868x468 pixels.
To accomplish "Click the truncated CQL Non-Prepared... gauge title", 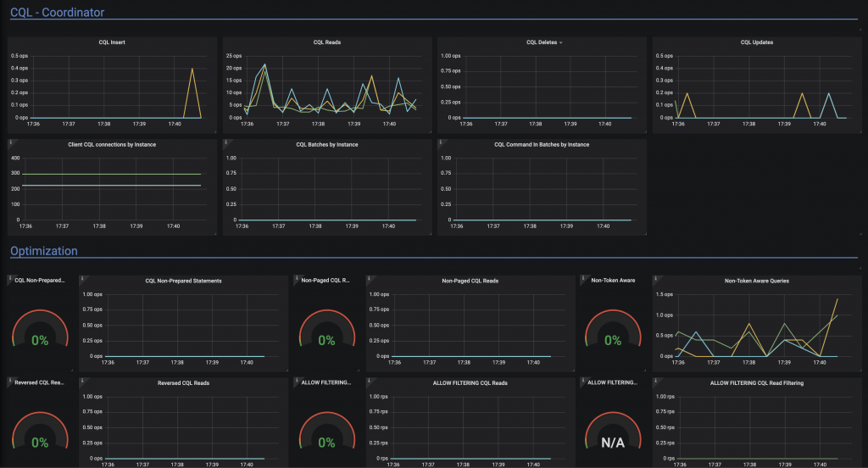I will 39,281.
